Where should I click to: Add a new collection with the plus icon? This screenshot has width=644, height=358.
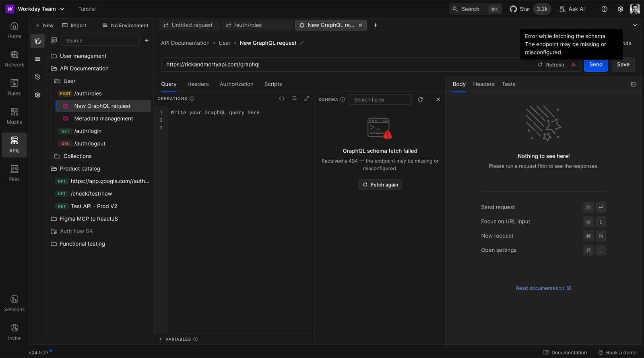point(147,40)
